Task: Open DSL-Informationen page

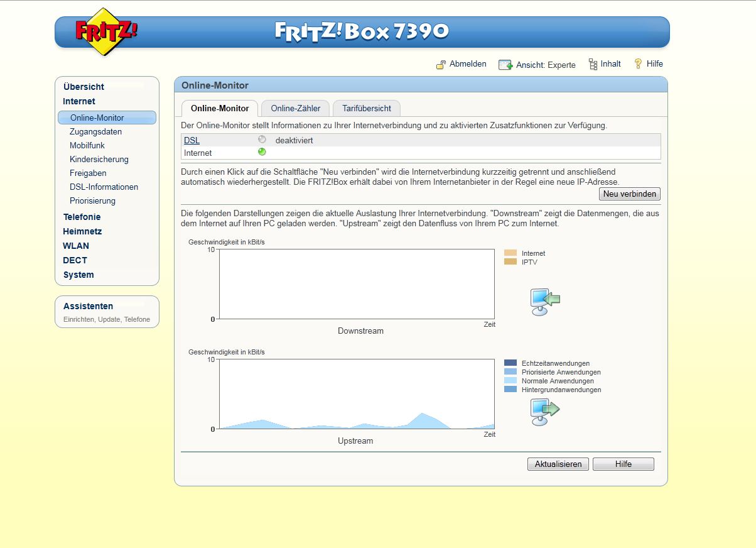Action: tap(104, 187)
